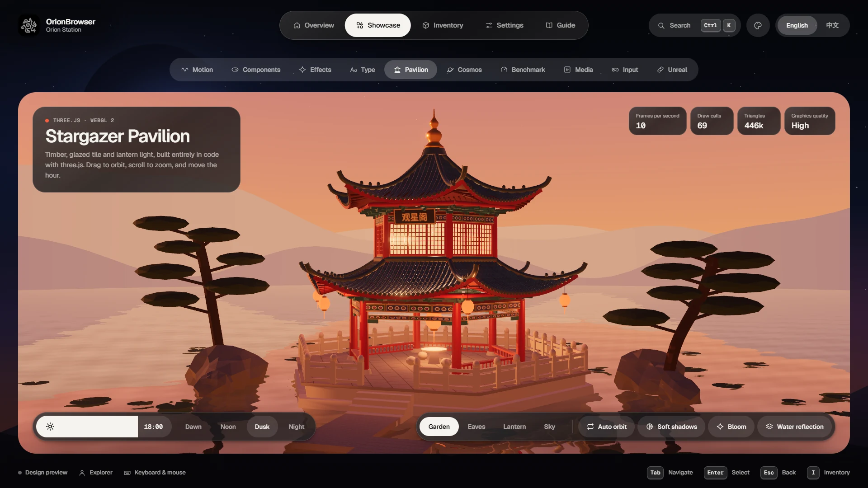Screen dimensions: 868x488
Task: Click the Media play-box icon
Action: coord(567,70)
